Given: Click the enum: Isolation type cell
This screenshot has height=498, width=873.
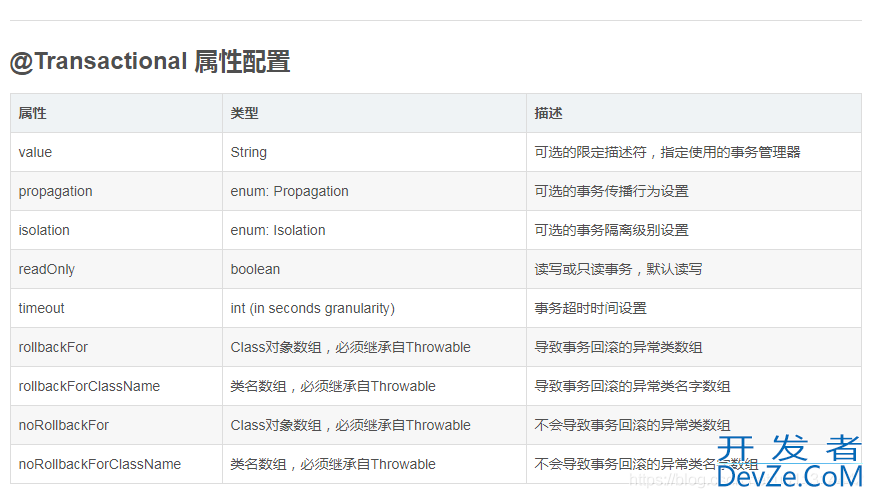Looking at the screenshot, I should 278,230.
